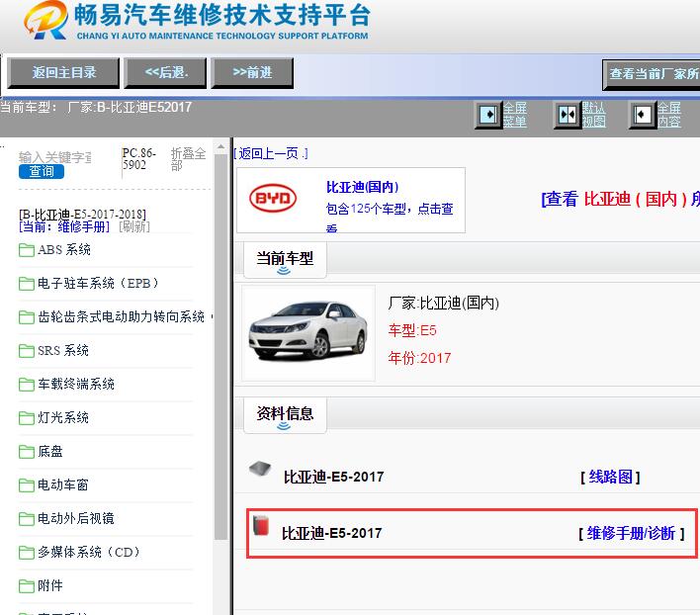Click the sidebar scroll-up arrow

[x=220, y=147]
